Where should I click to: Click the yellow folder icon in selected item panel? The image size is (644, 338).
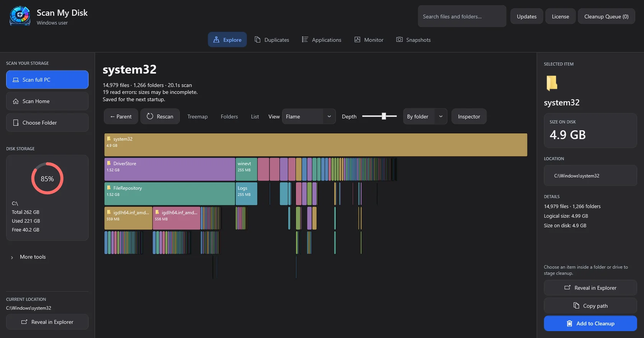552,83
